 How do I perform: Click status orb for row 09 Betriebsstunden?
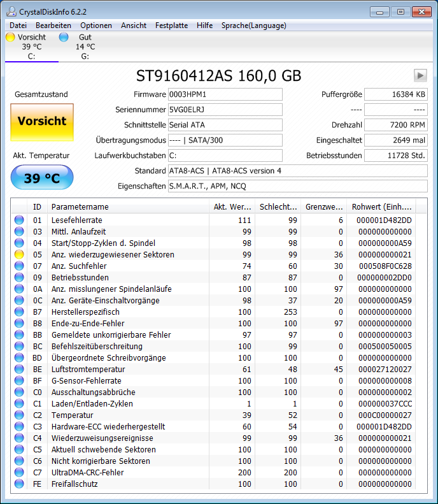[x=19, y=277]
